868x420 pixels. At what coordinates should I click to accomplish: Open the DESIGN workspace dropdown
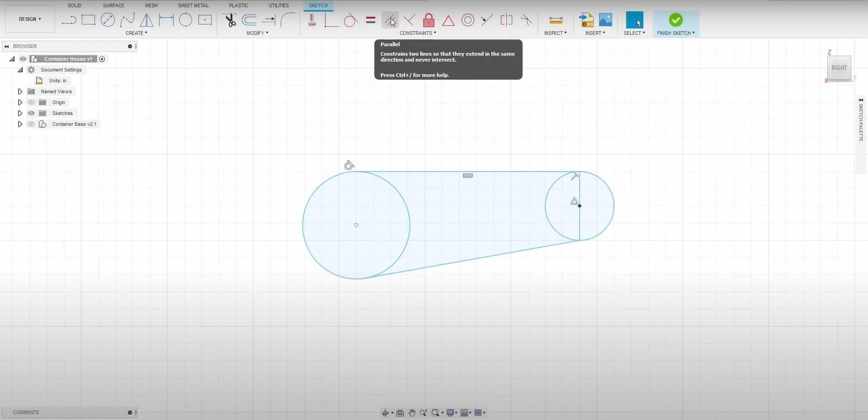(30, 19)
